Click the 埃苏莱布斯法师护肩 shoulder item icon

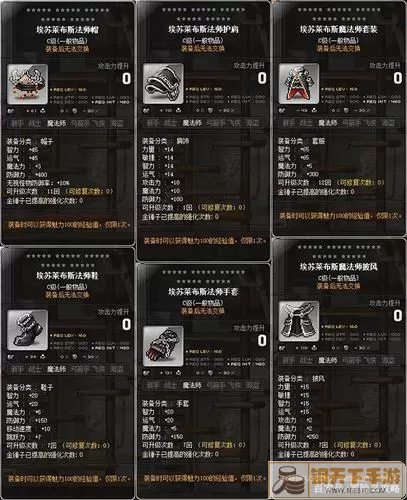(x=163, y=84)
